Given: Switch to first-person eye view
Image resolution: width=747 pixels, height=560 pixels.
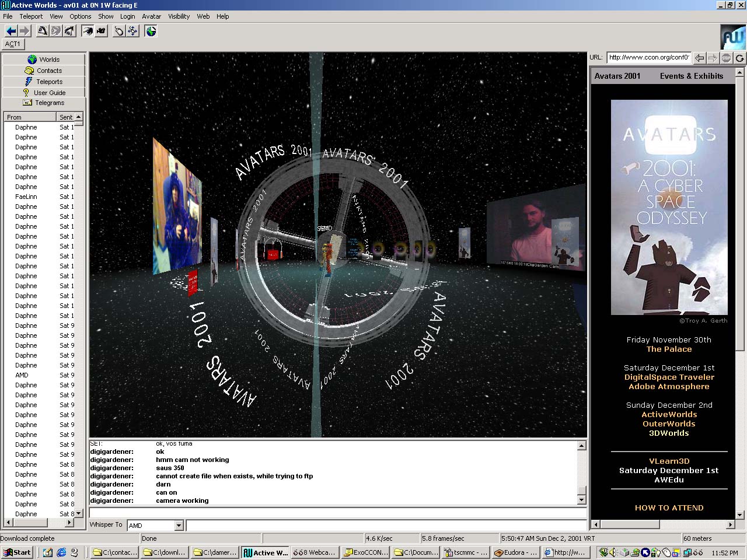Looking at the screenshot, I should (88, 31).
